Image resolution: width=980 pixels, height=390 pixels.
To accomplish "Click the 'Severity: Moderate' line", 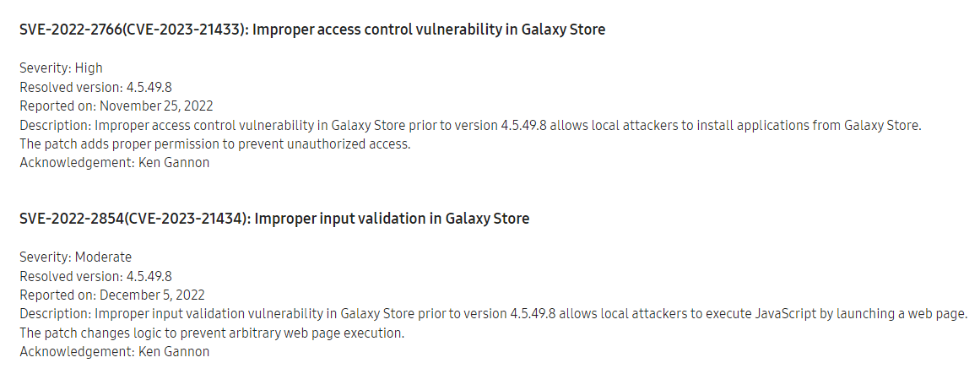I will 76,257.
